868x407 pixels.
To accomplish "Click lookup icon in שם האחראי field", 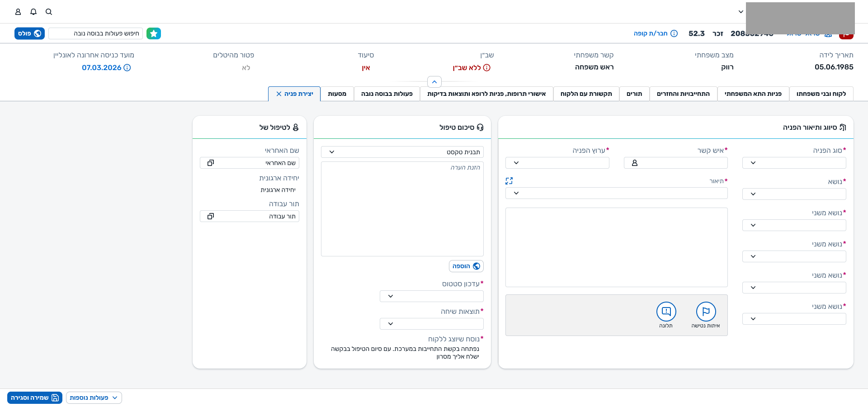I will click(x=210, y=163).
